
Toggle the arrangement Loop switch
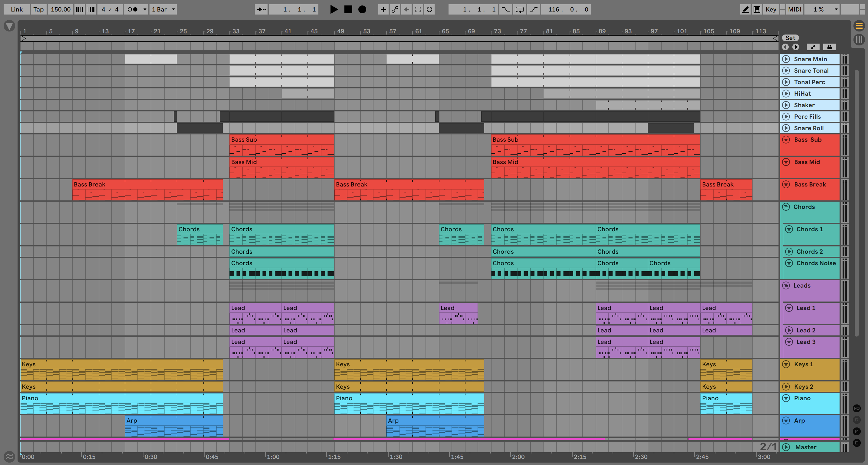coord(519,9)
